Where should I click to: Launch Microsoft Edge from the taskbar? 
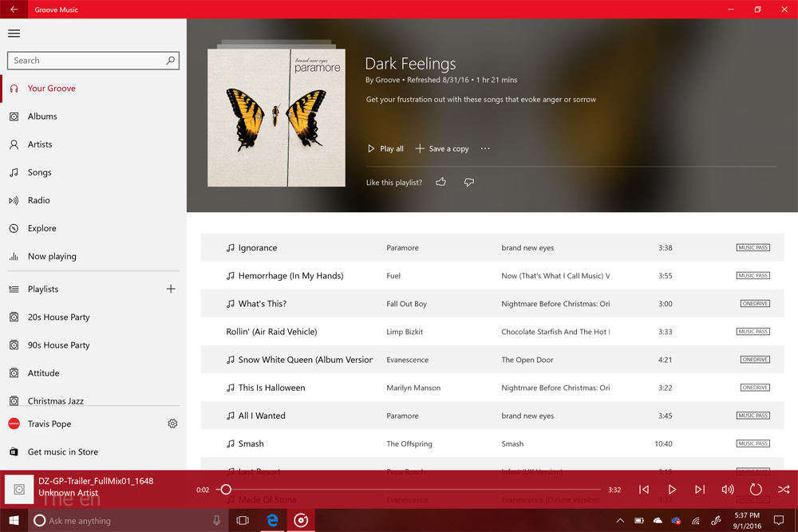[x=272, y=520]
